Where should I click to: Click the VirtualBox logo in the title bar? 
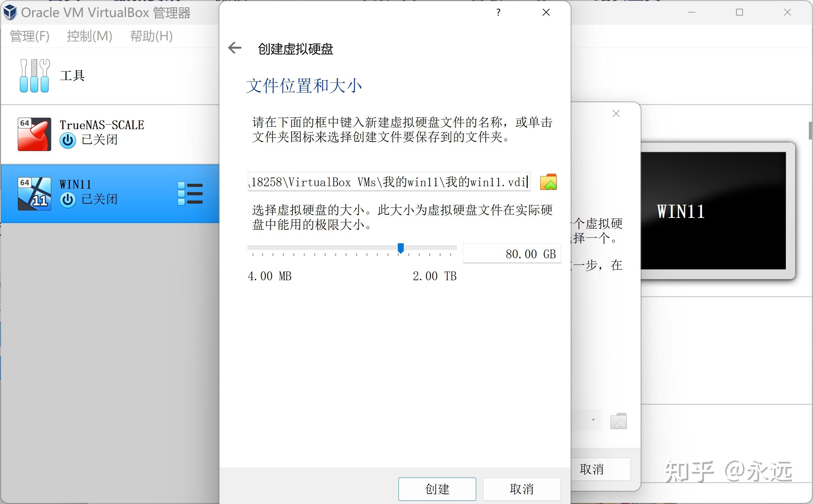(x=10, y=13)
